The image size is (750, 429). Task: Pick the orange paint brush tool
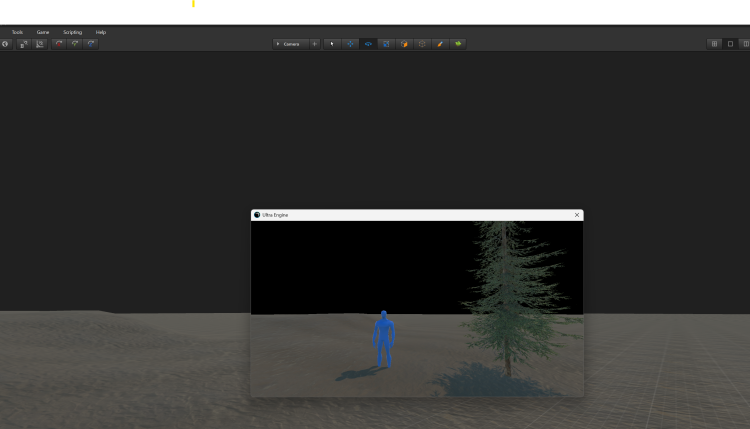coord(440,44)
